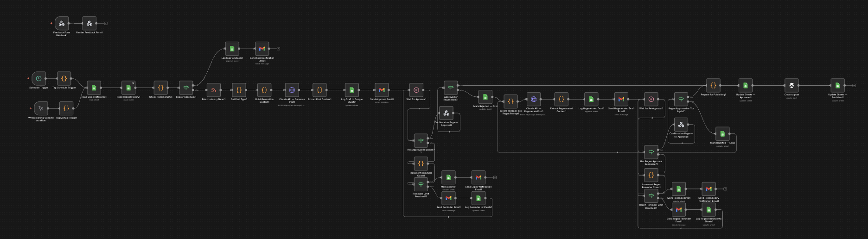Open the Send Regen Expiry Notification Email1 node

point(708,189)
